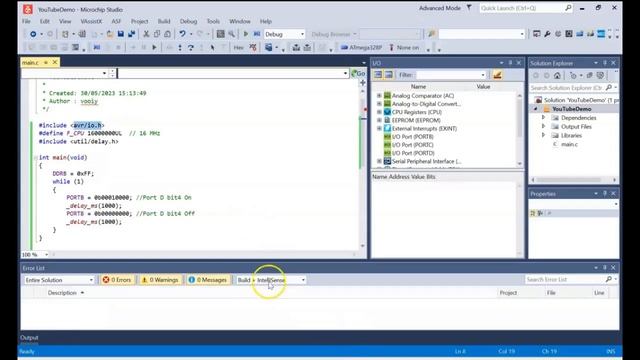The width and height of the screenshot is (640, 360).
Task: Click the Save icon in the toolbar
Action: pos(121,34)
